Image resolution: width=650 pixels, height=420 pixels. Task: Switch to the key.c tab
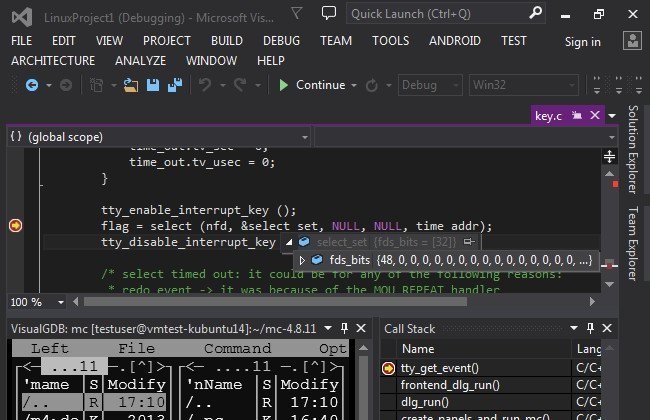[x=548, y=116]
